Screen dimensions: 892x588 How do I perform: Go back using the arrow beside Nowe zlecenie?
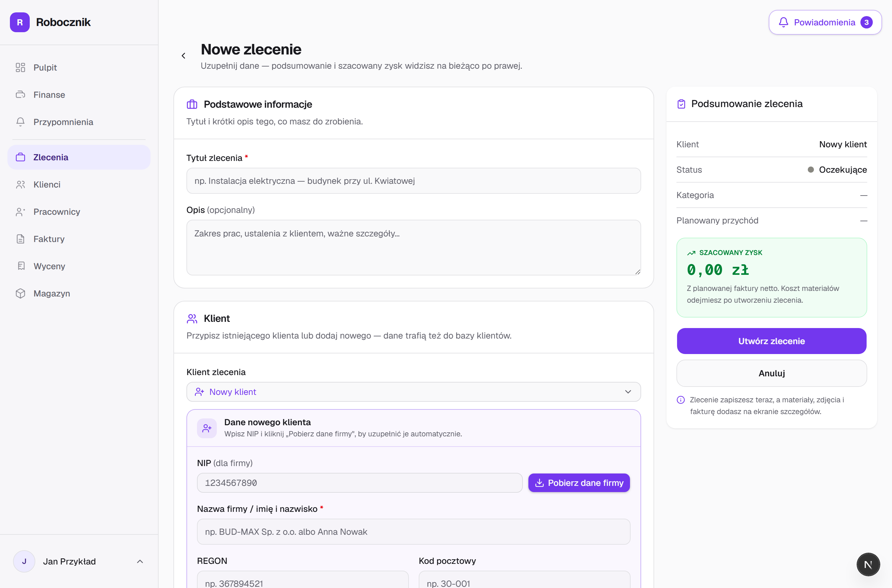[183, 56]
